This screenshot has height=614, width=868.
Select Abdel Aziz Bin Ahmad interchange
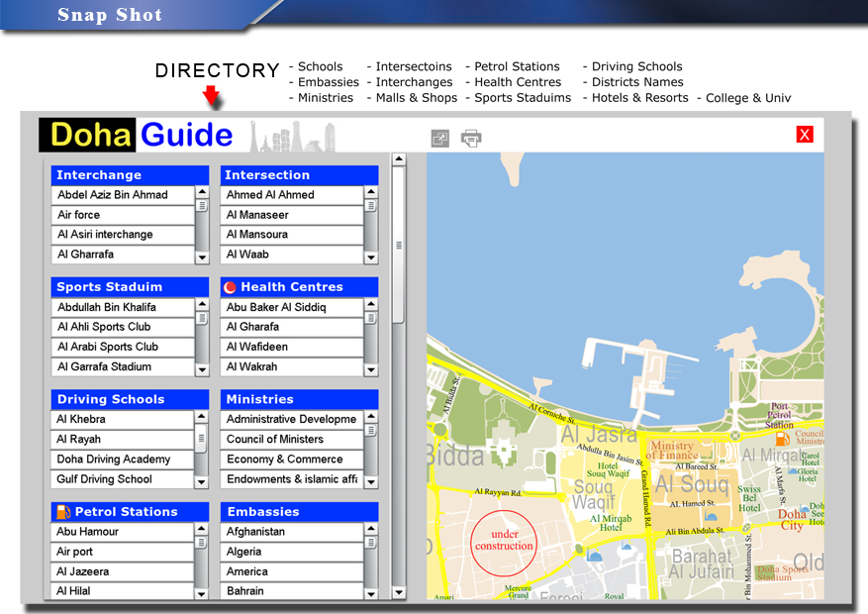[x=123, y=195]
